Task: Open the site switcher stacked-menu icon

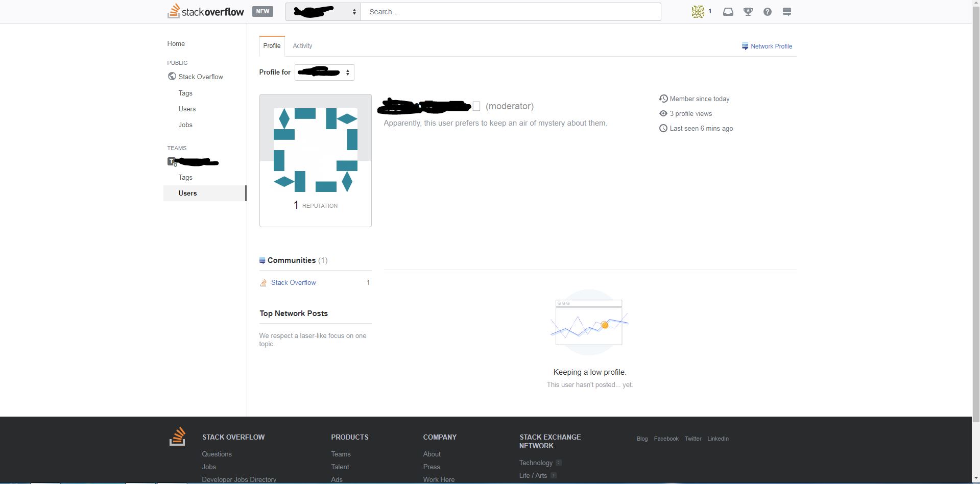Action: point(786,11)
